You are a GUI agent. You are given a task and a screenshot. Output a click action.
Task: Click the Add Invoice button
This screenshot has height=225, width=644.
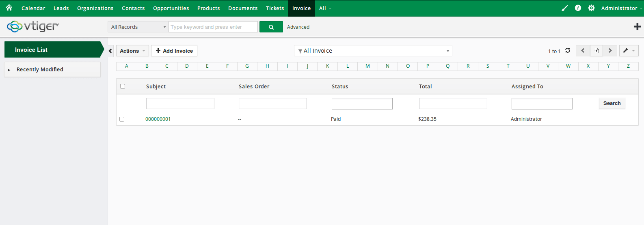tap(174, 51)
